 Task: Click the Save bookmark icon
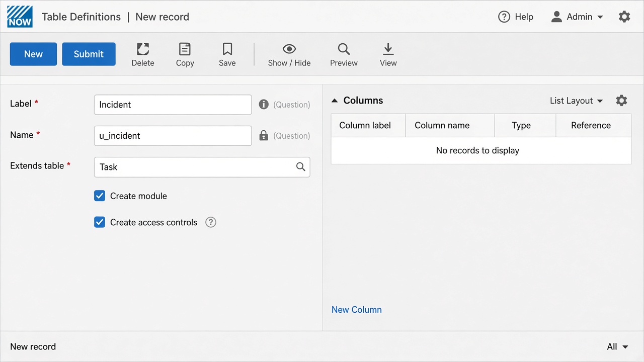click(227, 49)
